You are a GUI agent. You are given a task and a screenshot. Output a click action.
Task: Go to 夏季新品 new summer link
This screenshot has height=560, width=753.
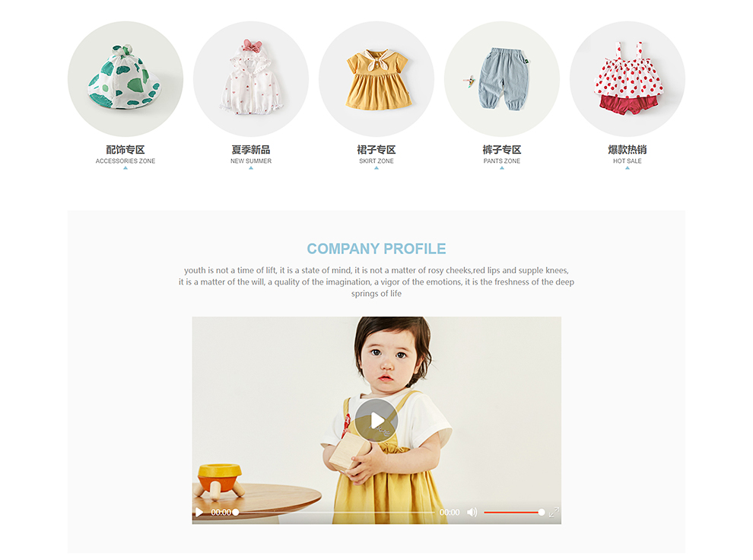251,150
